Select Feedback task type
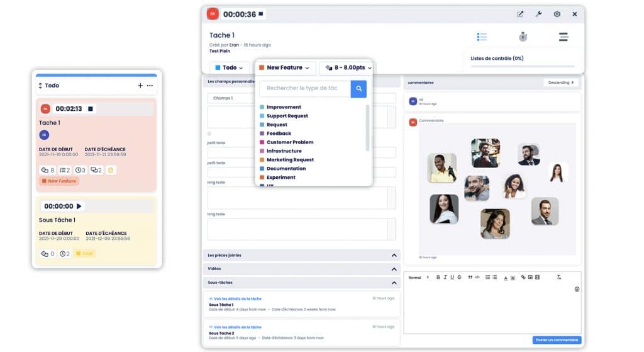 pos(275,133)
